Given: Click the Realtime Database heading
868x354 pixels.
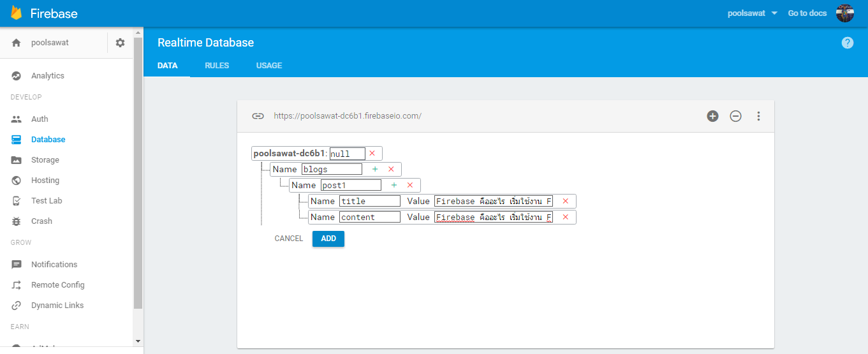Looking at the screenshot, I should [x=205, y=43].
